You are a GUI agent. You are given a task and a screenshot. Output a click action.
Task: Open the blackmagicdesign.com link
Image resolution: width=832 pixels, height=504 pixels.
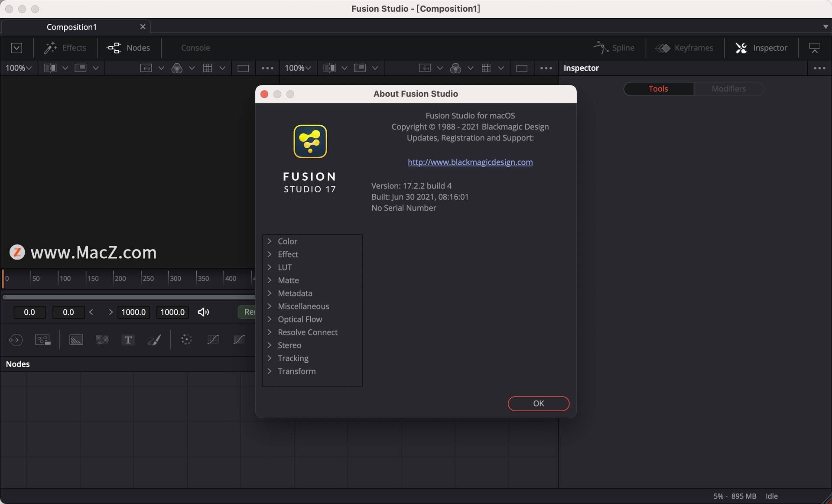(470, 162)
